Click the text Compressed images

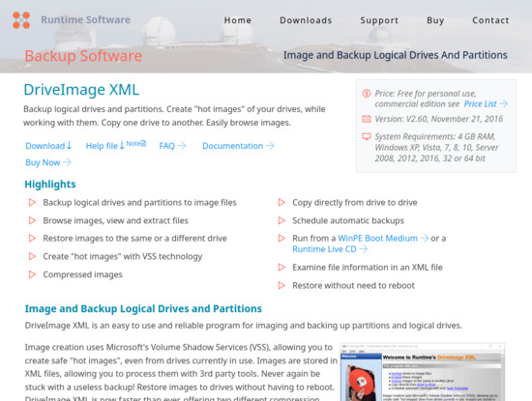(83, 274)
